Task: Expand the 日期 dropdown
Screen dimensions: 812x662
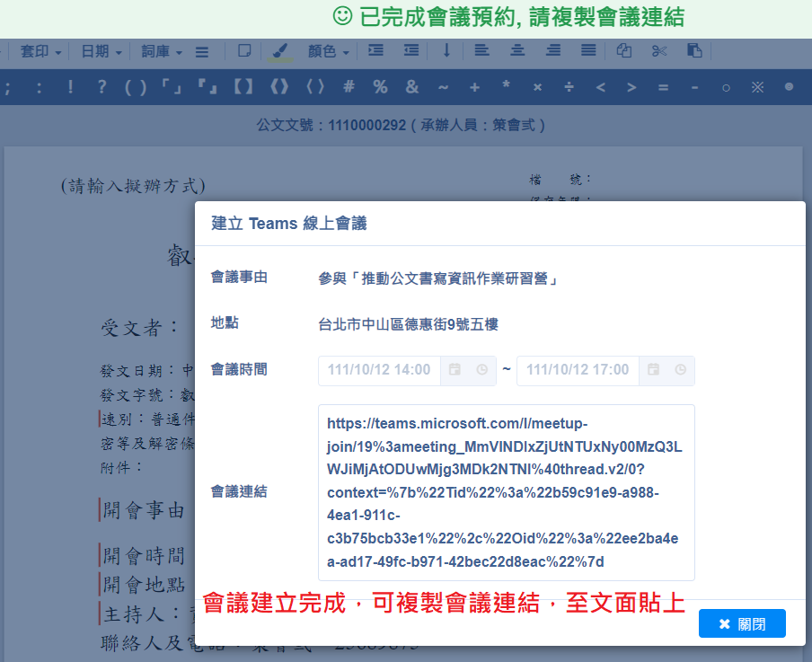Action: [101, 52]
